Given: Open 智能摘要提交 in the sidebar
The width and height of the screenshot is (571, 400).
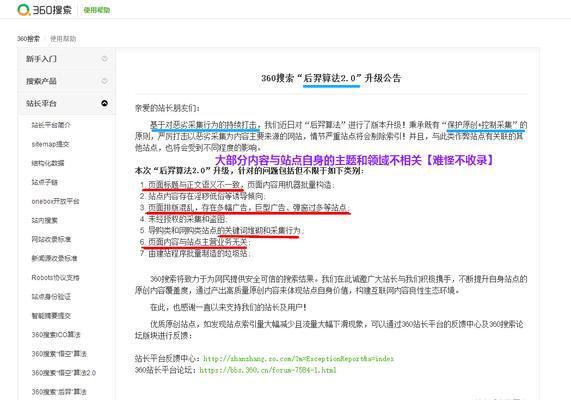Looking at the screenshot, I should [x=51, y=315].
